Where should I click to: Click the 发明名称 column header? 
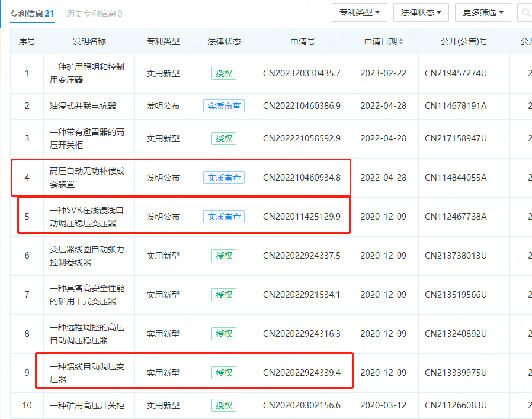coord(89,42)
